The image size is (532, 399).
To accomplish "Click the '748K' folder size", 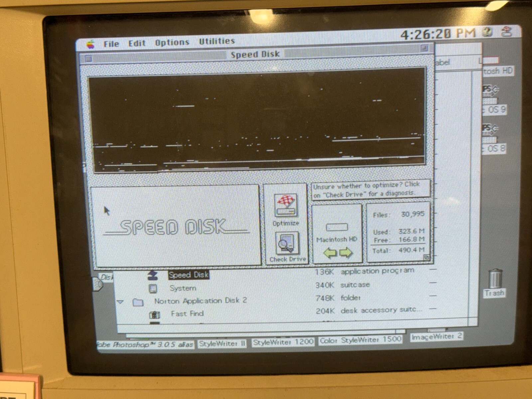I will (x=325, y=298).
